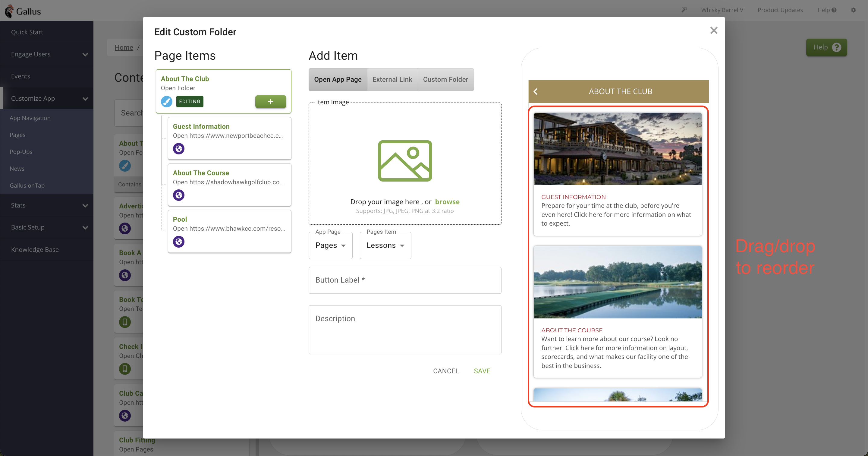Click the green plus button on About The Club

click(271, 102)
